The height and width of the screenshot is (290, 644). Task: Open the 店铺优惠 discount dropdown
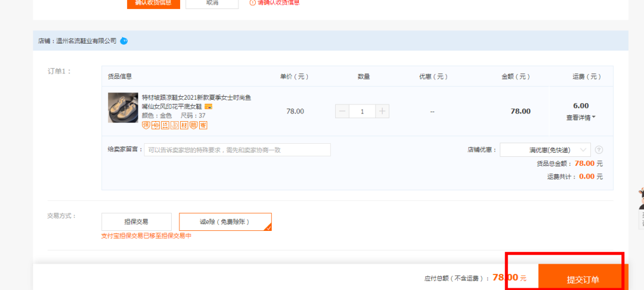coord(545,150)
